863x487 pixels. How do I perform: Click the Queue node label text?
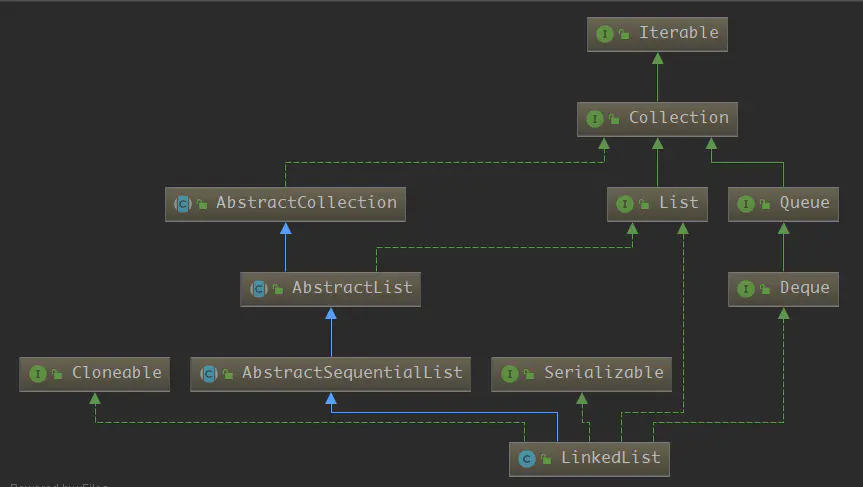[x=805, y=203]
